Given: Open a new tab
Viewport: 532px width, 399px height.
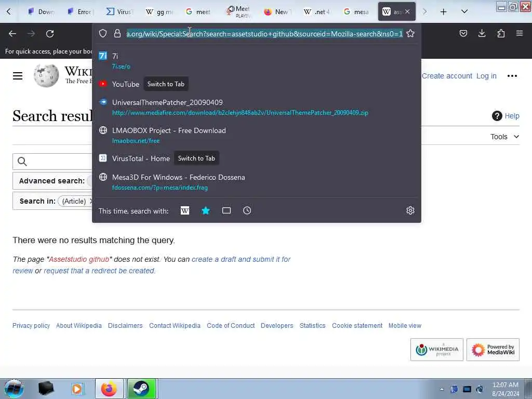Looking at the screenshot, I should (x=444, y=12).
